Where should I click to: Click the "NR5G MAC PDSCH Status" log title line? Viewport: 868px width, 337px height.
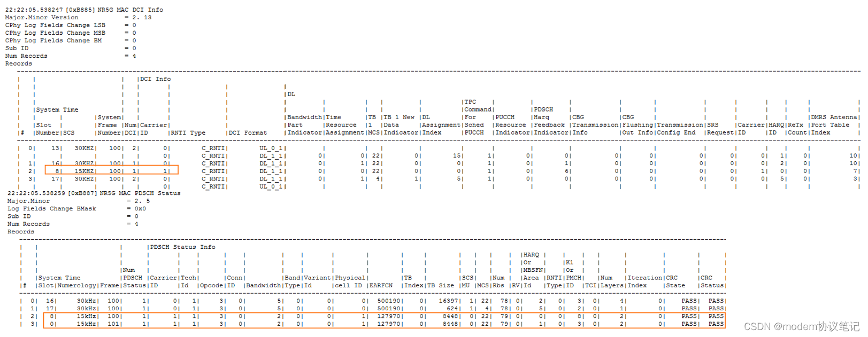[x=94, y=193]
